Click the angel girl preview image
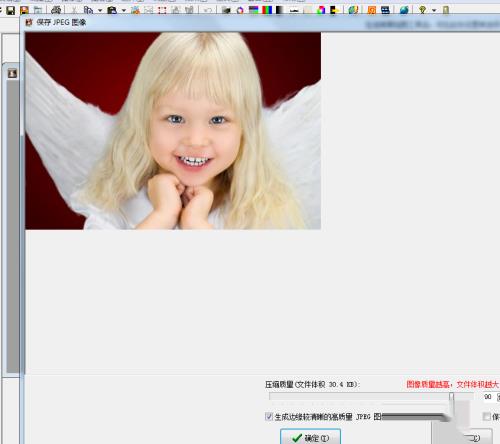500x444 pixels. coord(173,131)
